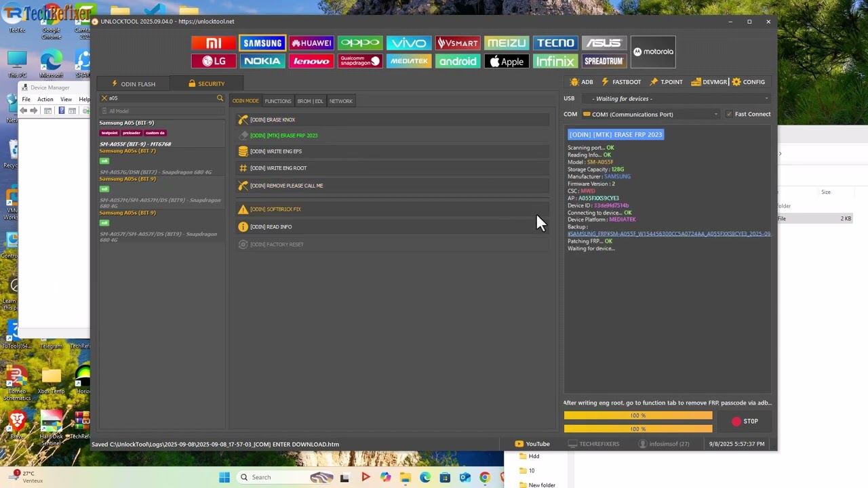
Task: Pick the OPPO brand icon
Action: 360,43
